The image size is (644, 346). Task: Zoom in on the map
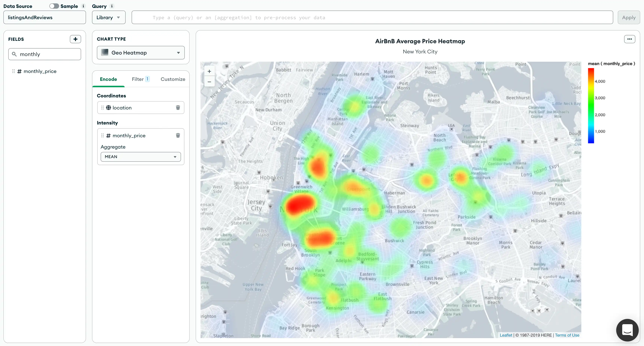tap(209, 71)
